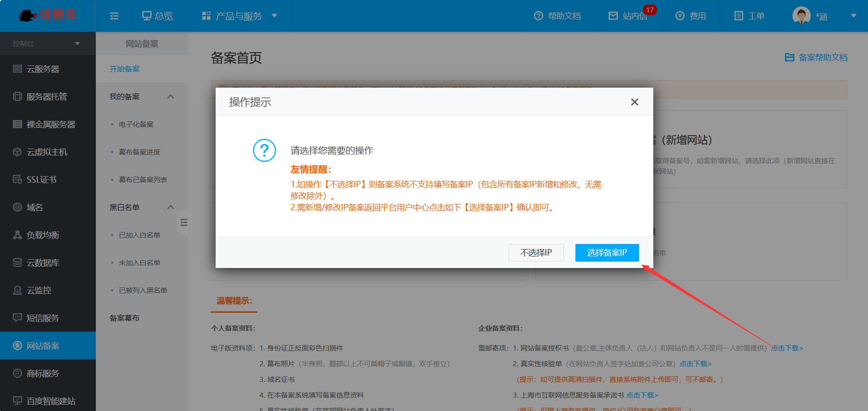Open the 备案帮助文档 link

[816, 58]
